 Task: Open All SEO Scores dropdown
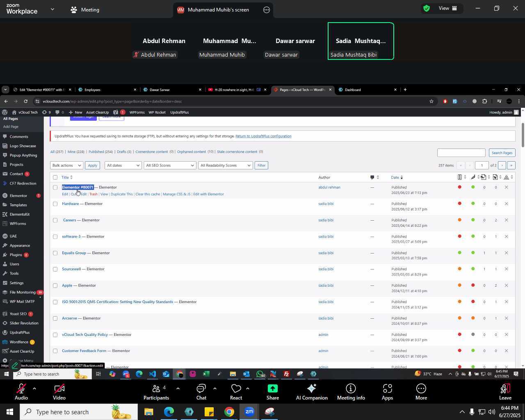(169, 165)
